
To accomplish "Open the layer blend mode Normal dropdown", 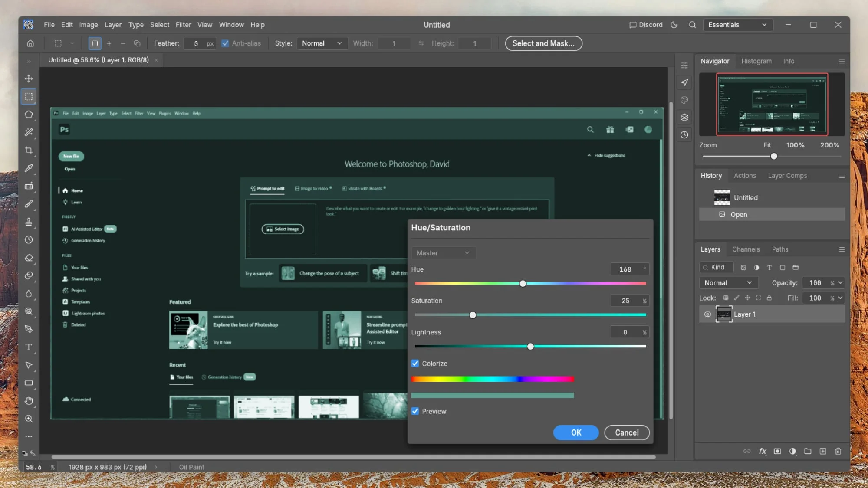I will click(729, 283).
